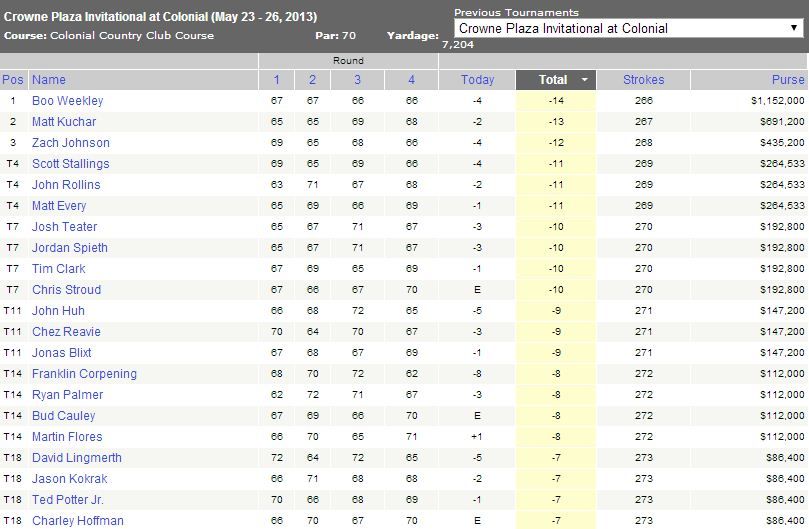Open Zach Johnson's player page
Viewport: 809px width, 529px height.
tap(71, 142)
